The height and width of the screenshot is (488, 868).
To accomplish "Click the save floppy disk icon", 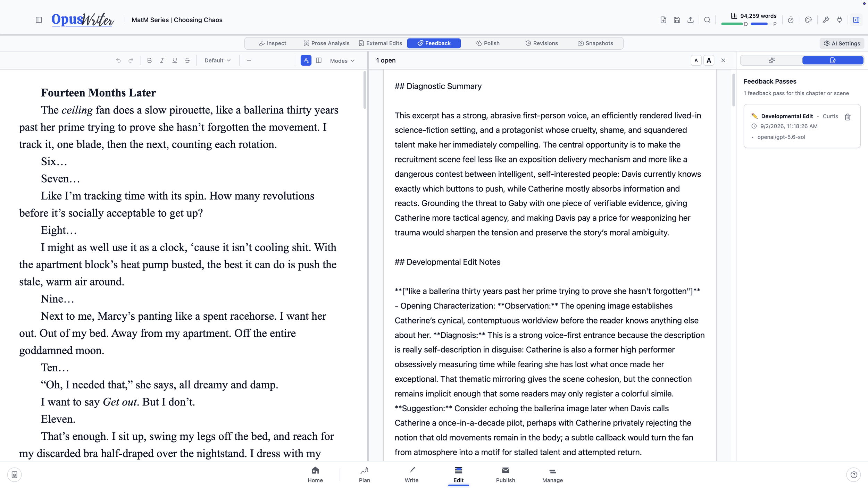I will [677, 20].
